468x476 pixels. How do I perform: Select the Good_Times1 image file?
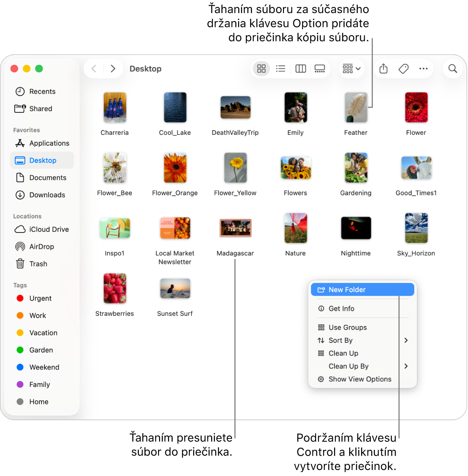click(416, 168)
